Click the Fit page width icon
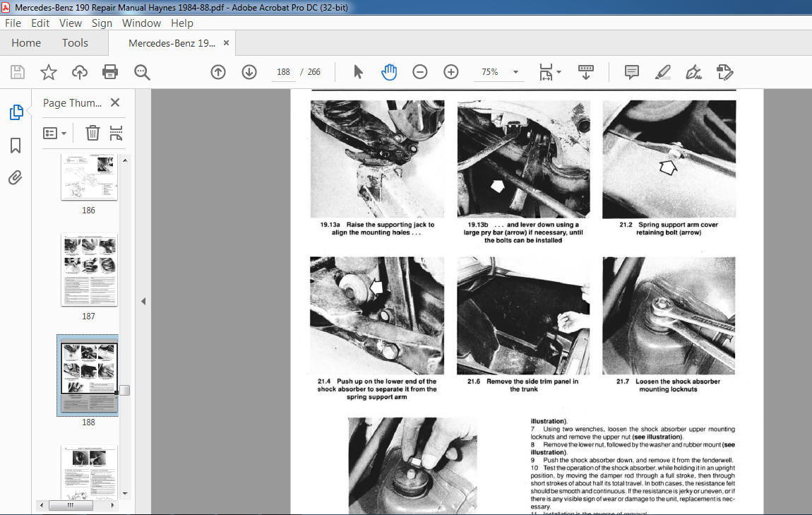Image resolution: width=812 pixels, height=515 pixels. (x=546, y=72)
